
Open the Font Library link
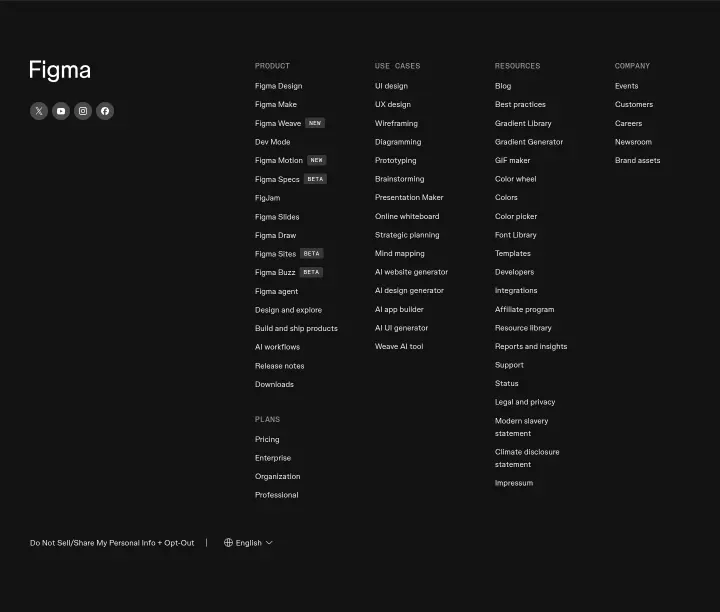[516, 235]
